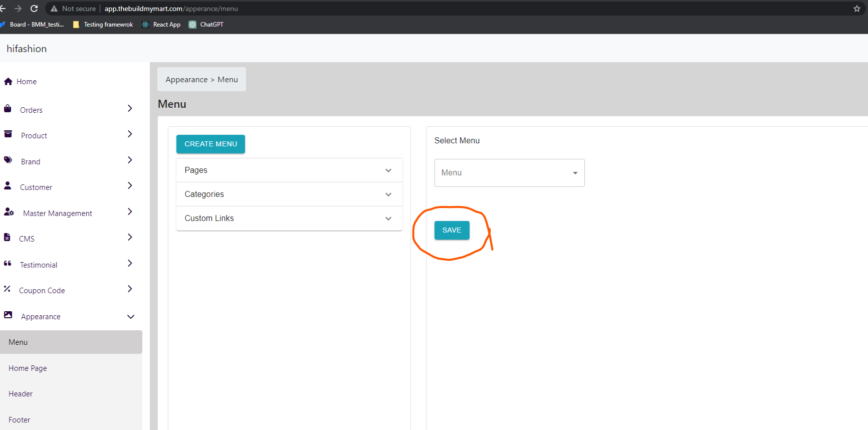Open the Board - BMM_testi bookmark

pos(33,25)
